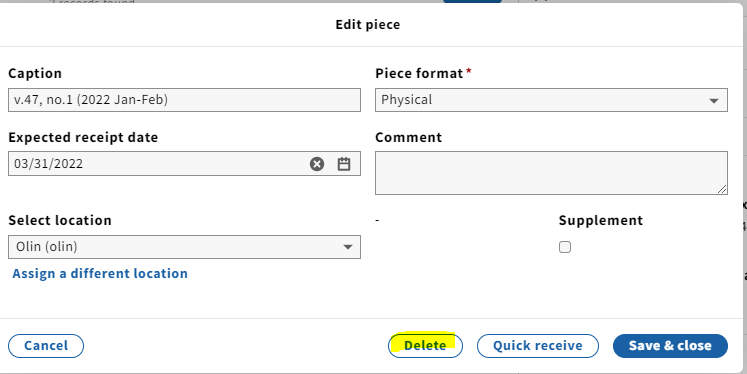
Task: Focus the Caption text field
Action: (184, 100)
